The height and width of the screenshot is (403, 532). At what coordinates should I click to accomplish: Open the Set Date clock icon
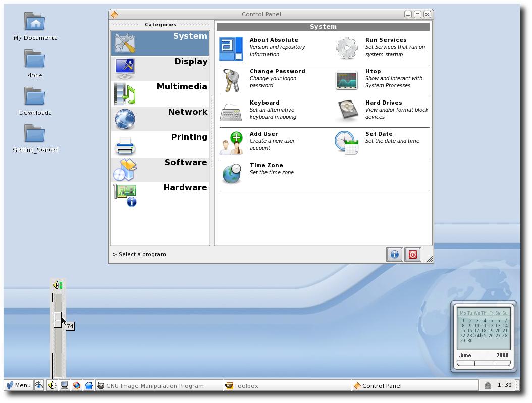pos(346,142)
